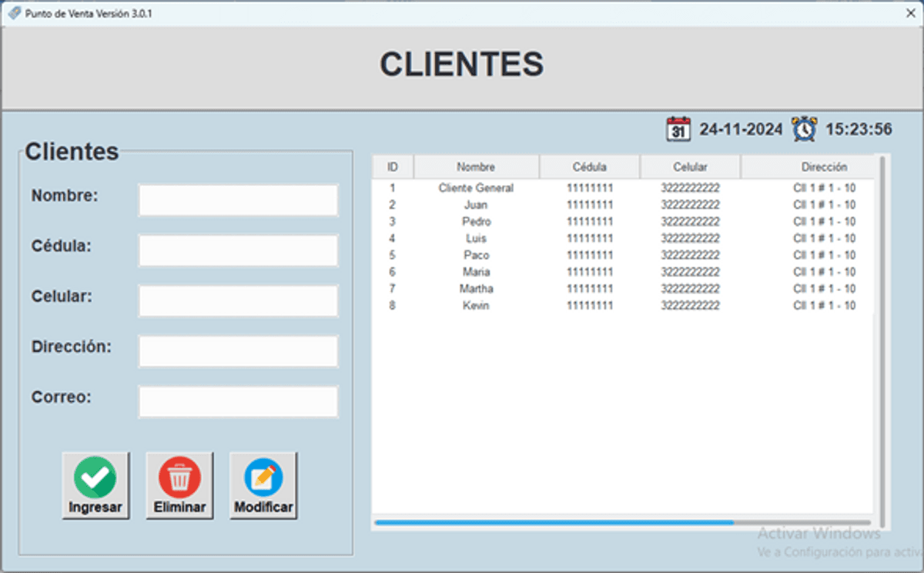924x573 pixels.
Task: Click the Cédula column header in table
Action: pyautogui.click(x=589, y=167)
